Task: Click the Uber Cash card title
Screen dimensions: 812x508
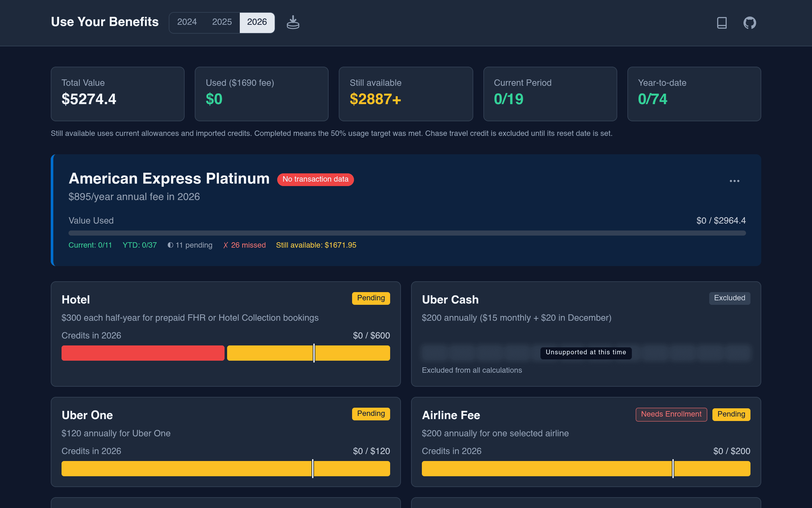Action: click(450, 300)
